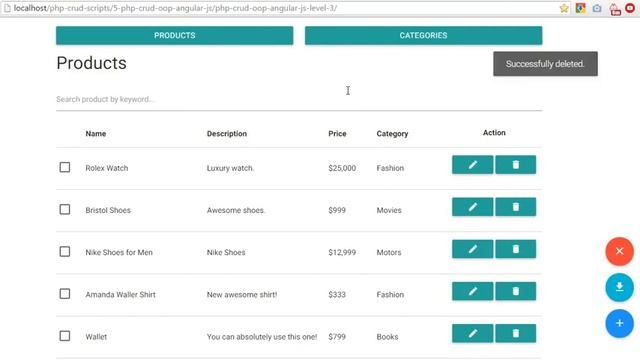Click the search product by keyword field
The height and width of the screenshot is (360, 640).
(299, 100)
